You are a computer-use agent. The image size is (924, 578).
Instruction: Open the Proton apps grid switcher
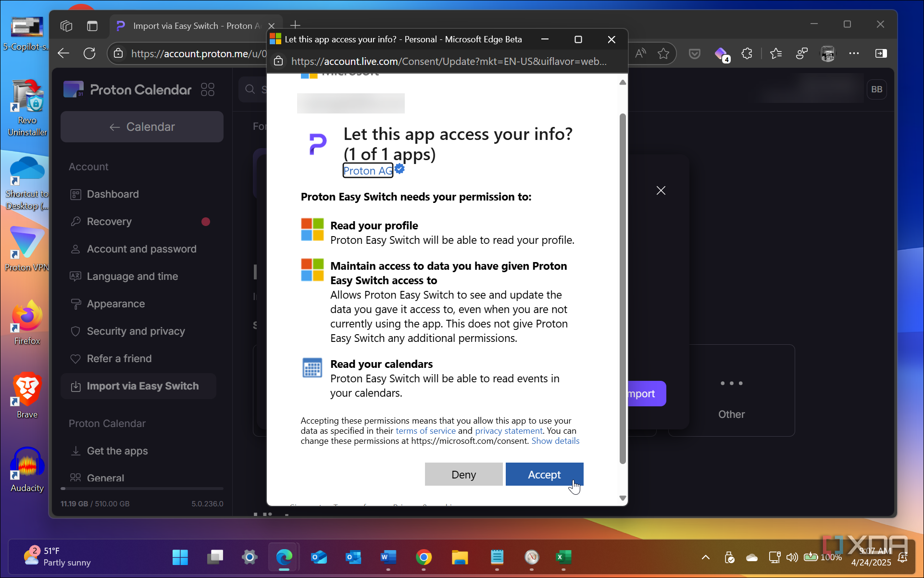click(x=208, y=89)
